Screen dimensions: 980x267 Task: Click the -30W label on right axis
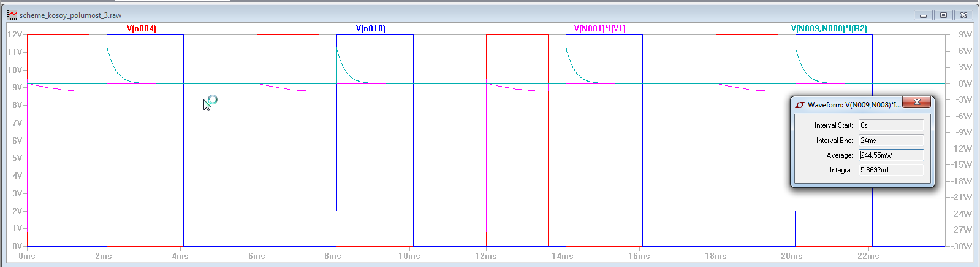coord(962,246)
